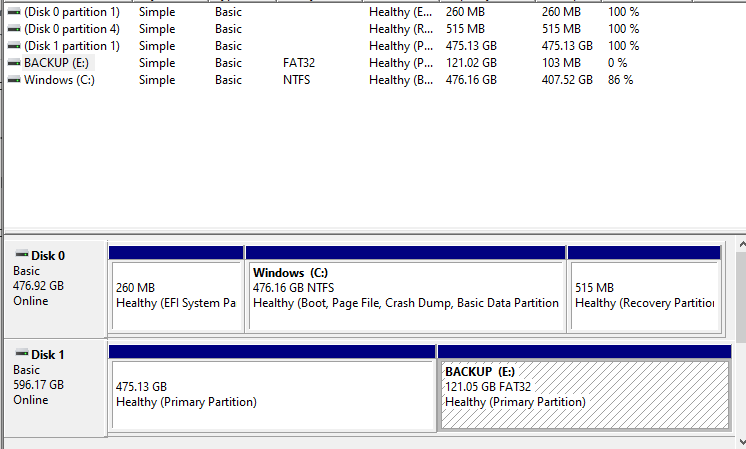
Task: Click the drive icon beside Windows (C:) row
Action: coord(14,80)
